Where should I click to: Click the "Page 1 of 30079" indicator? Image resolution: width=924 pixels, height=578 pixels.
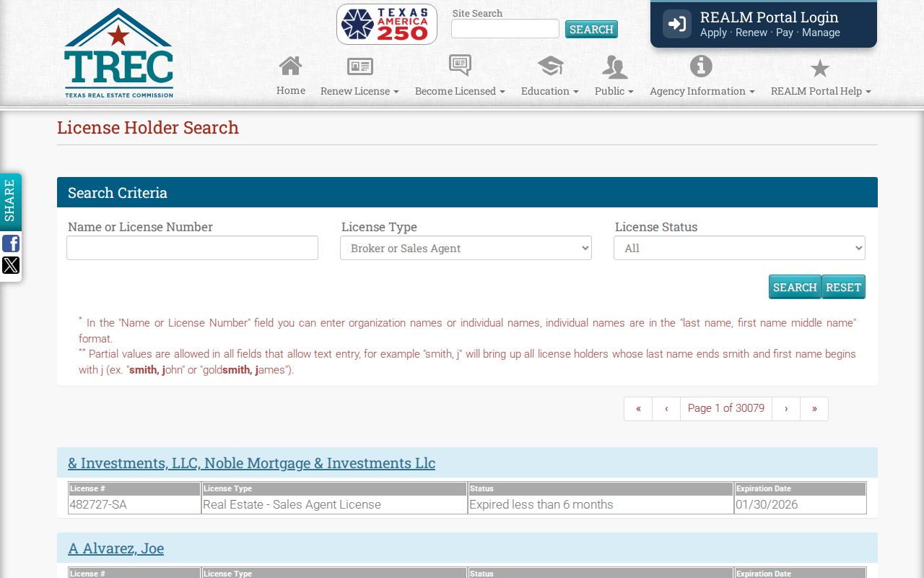point(726,409)
